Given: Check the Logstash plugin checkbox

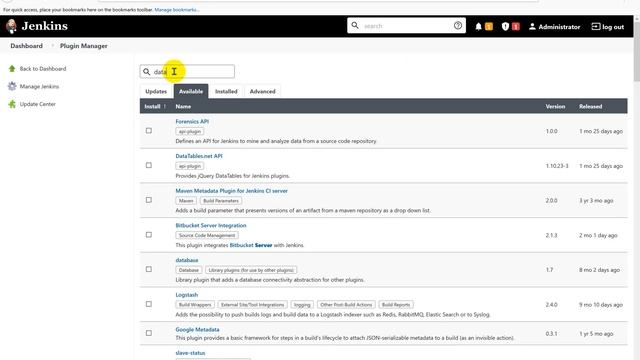Looking at the screenshot, I should 149,304.
